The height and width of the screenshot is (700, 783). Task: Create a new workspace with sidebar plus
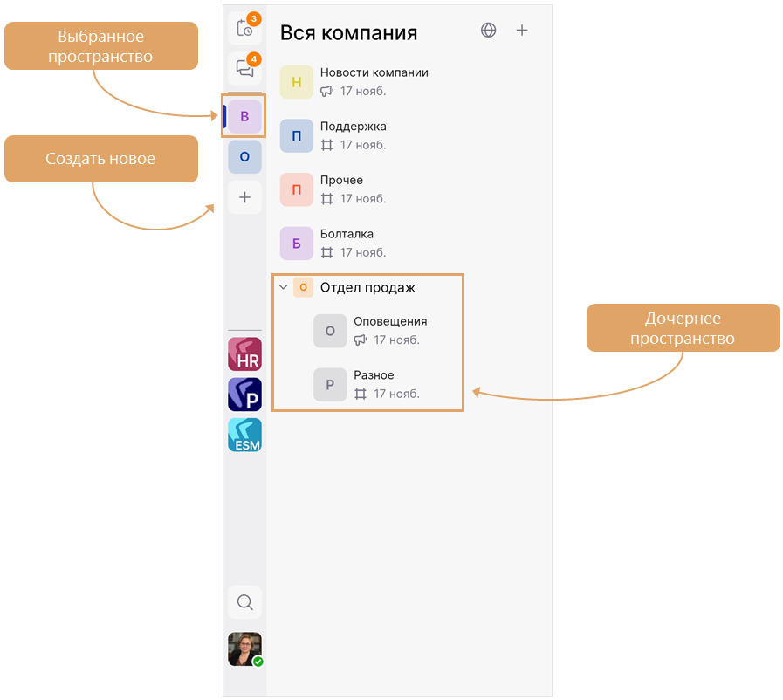click(244, 197)
